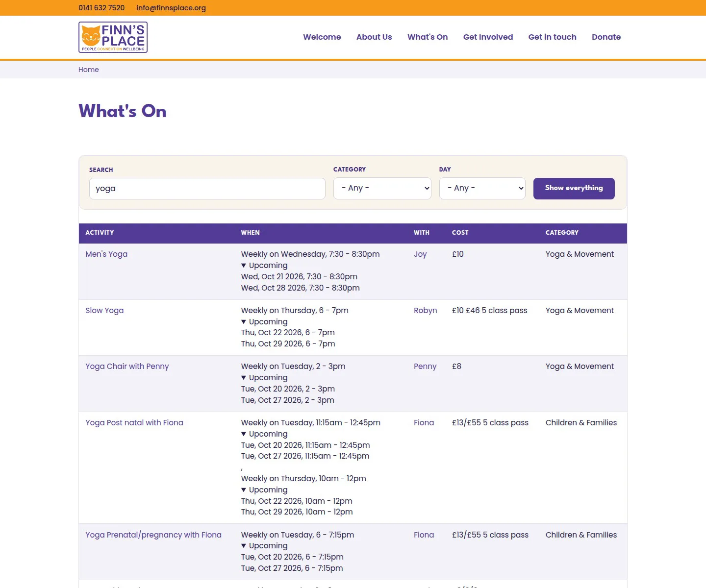Screen dimensions: 706x588
Task: Select Get in touch in navigation
Action: (x=553, y=37)
